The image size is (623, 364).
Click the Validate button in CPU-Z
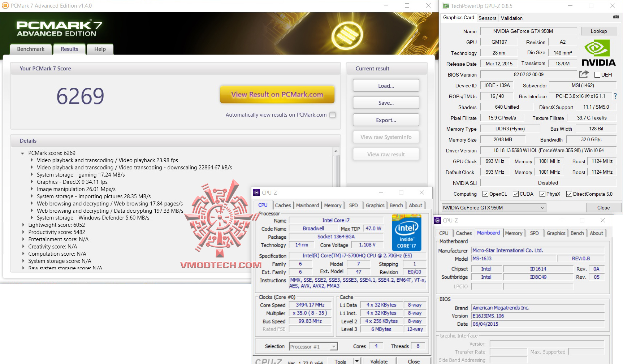379,361
